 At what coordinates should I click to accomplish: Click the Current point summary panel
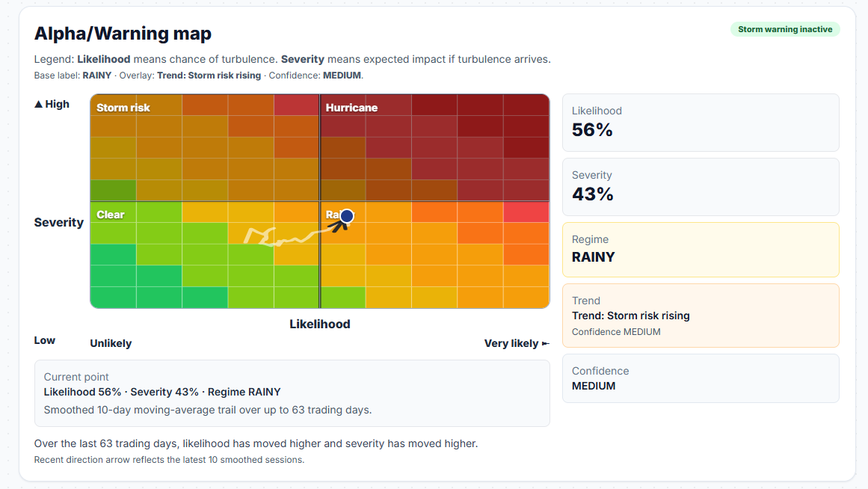tap(292, 392)
